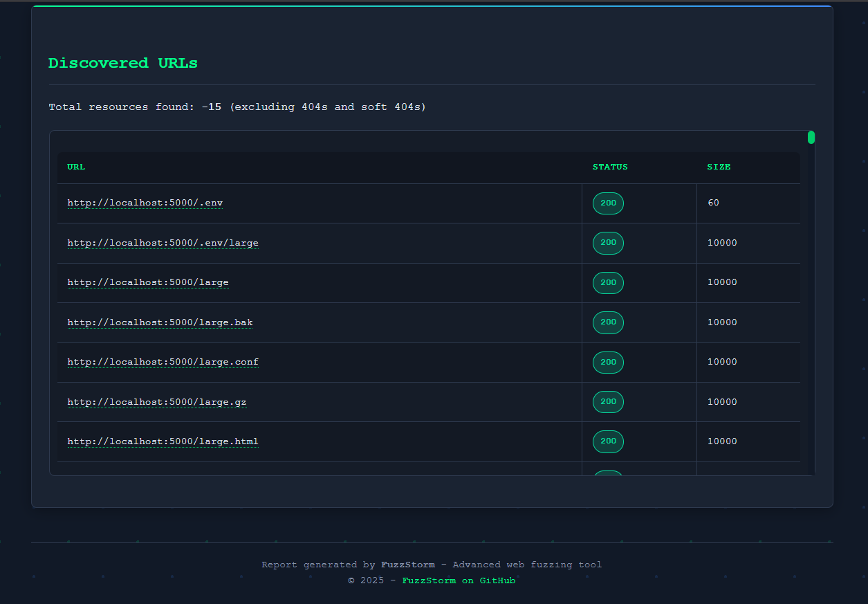Click size value 60 in .env row
The height and width of the screenshot is (604, 868).
pos(713,203)
